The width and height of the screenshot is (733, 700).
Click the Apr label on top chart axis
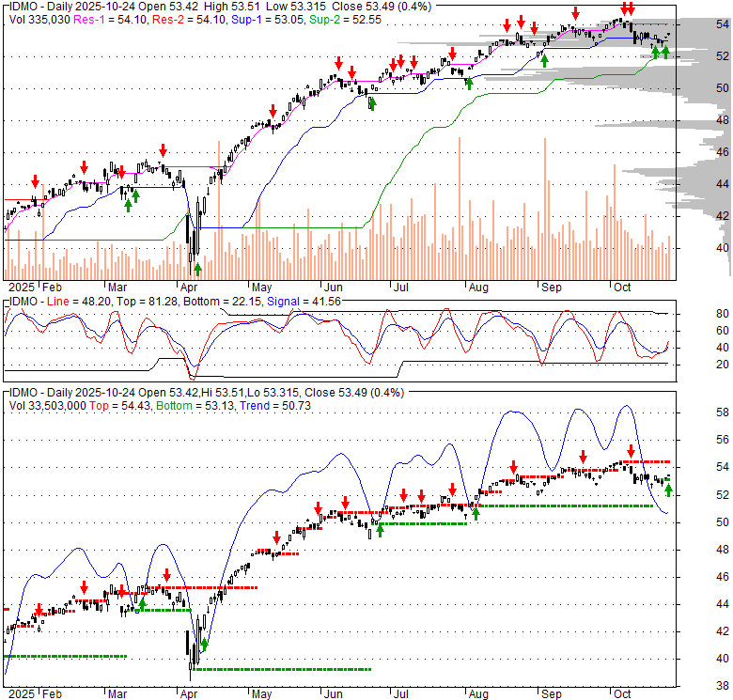point(189,287)
